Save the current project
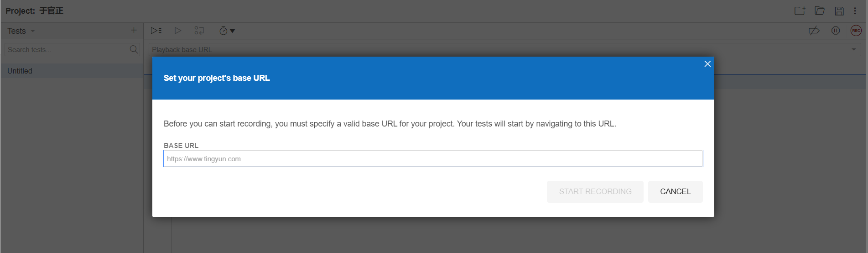 pyautogui.click(x=839, y=11)
